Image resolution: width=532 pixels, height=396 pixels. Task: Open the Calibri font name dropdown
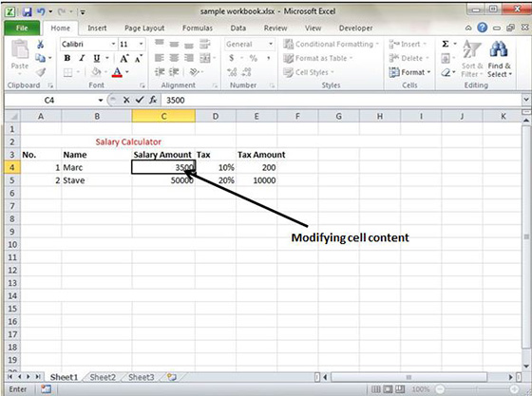tap(113, 44)
